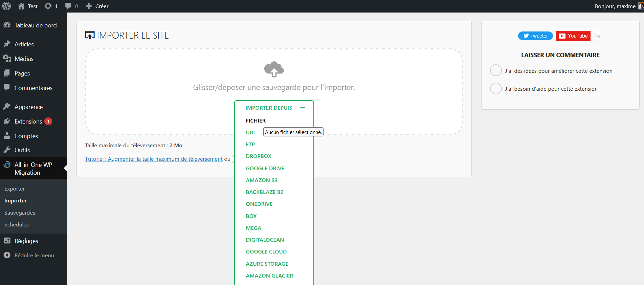Image resolution: width=644 pixels, height=285 pixels.
Task: Open the Importer submenu page
Action: pos(16,200)
